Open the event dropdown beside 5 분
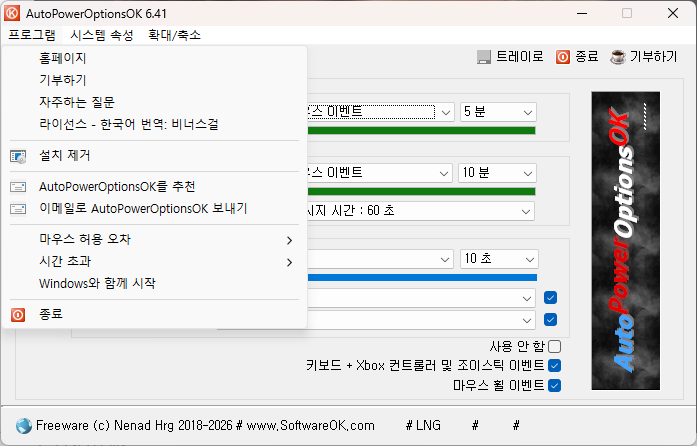This screenshot has width=697, height=446. point(381,112)
